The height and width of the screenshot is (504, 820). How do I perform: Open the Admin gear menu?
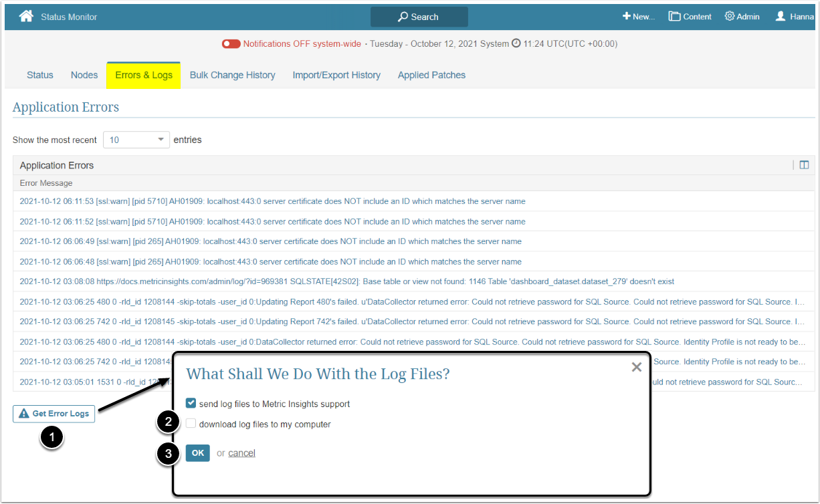(x=742, y=17)
